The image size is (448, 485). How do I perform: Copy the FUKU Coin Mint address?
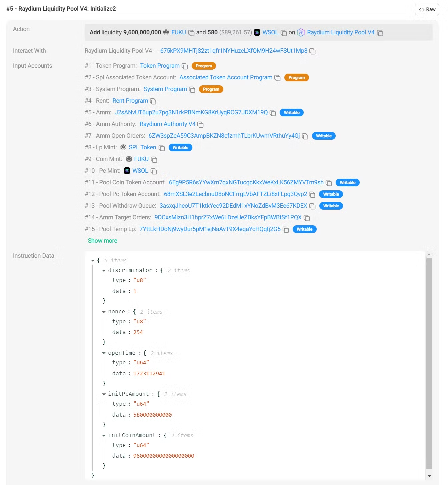point(154,160)
